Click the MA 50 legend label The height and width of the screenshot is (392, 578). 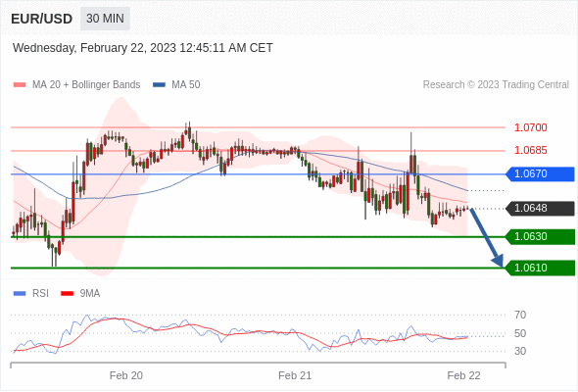pyautogui.click(x=186, y=85)
